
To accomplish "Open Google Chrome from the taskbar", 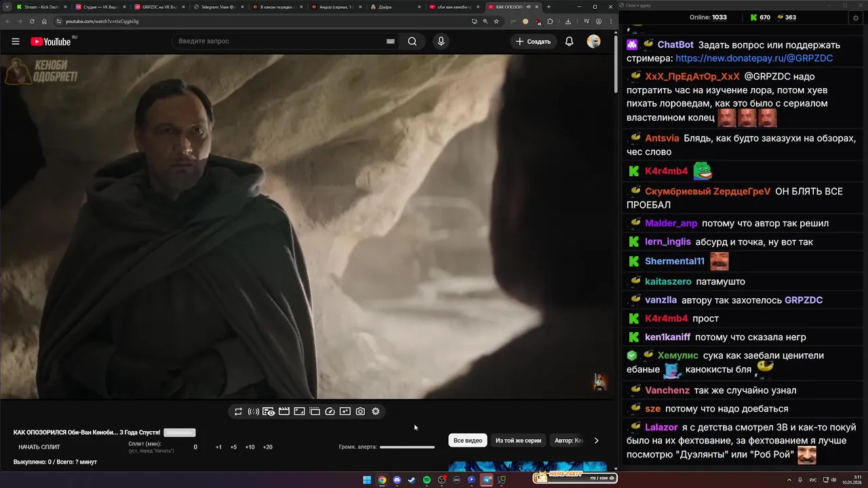I will tap(382, 480).
